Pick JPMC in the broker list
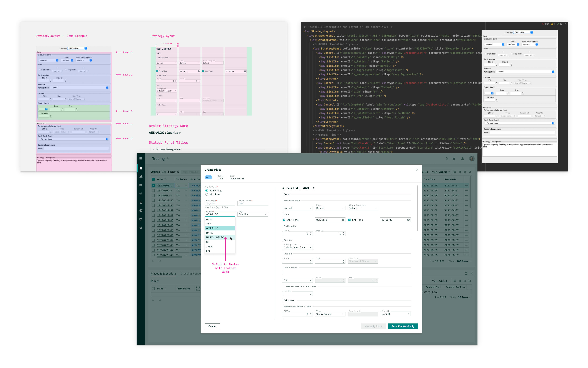Viewport: 588px width, 368px height. pyautogui.click(x=209, y=246)
